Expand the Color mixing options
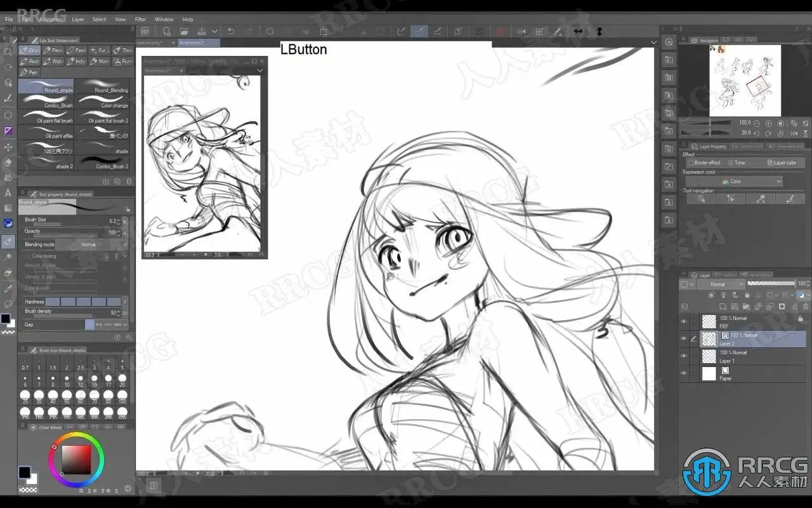Image resolution: width=812 pixels, height=508 pixels. [125, 256]
